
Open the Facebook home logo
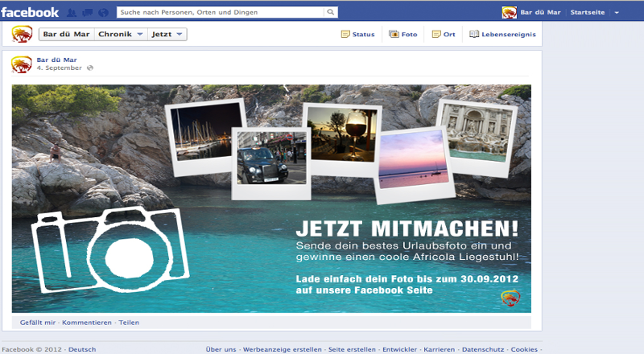click(x=30, y=12)
